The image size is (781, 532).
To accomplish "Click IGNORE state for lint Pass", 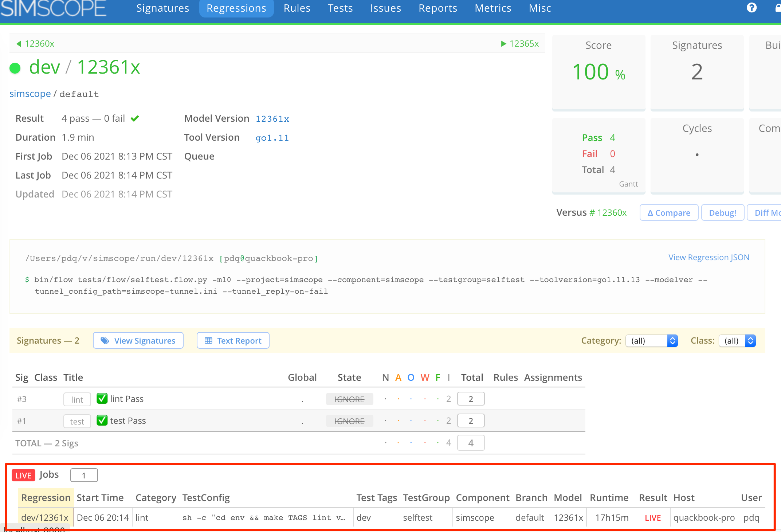I will pos(349,399).
